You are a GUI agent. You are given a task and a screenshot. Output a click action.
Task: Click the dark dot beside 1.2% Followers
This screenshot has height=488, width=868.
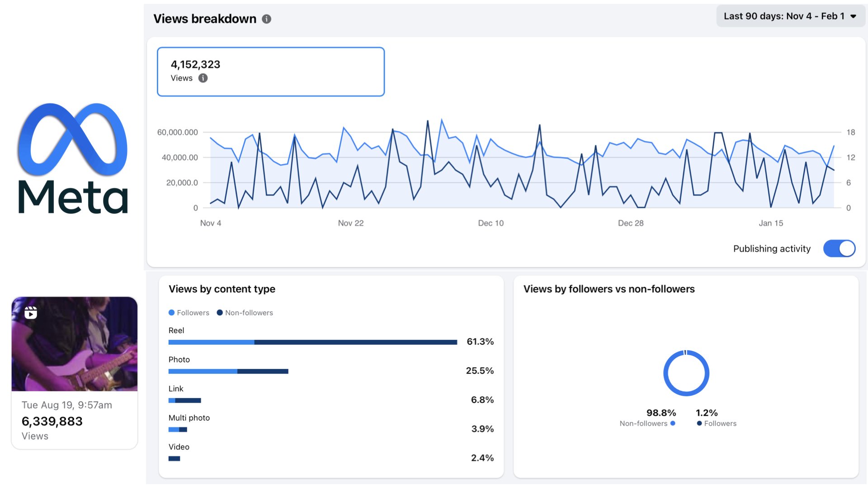tap(699, 423)
